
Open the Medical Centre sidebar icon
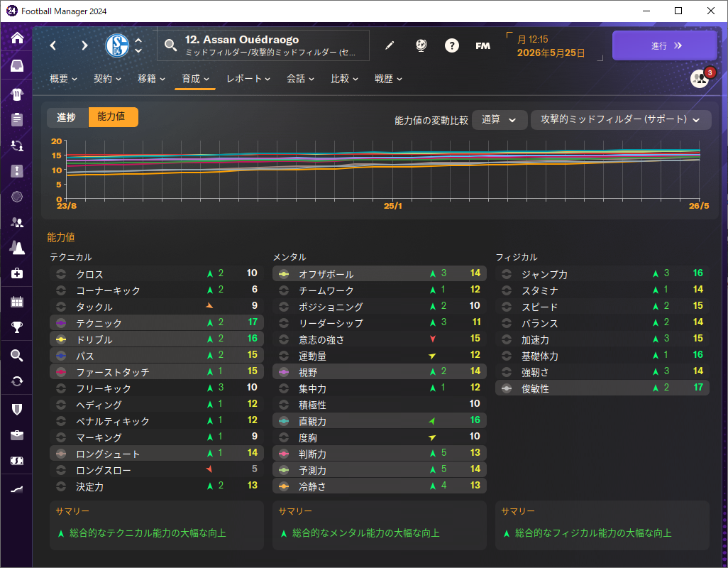pos(17,273)
